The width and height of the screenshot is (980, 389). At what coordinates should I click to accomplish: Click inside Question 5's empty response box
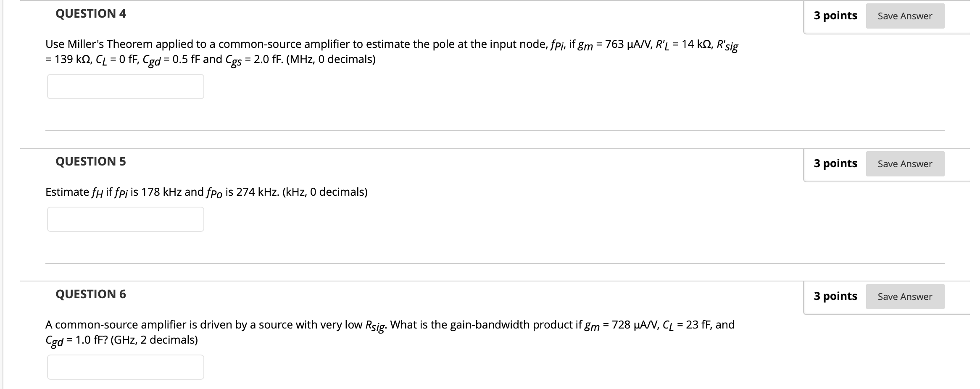coord(125,219)
